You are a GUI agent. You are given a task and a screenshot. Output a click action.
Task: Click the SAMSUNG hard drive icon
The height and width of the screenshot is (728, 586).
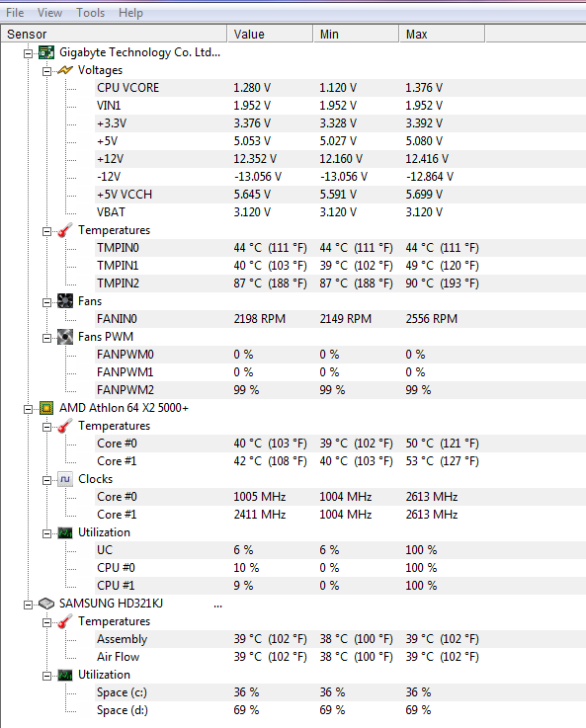pyautogui.click(x=46, y=604)
